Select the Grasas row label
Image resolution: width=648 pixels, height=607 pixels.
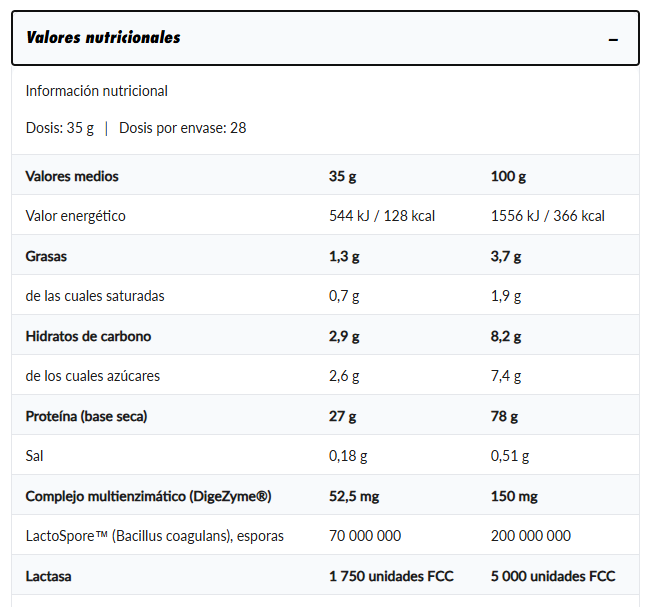(46, 256)
